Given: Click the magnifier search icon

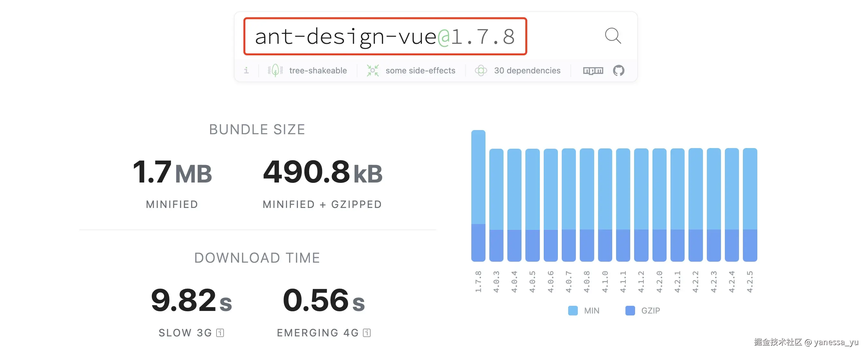Looking at the screenshot, I should click(613, 36).
